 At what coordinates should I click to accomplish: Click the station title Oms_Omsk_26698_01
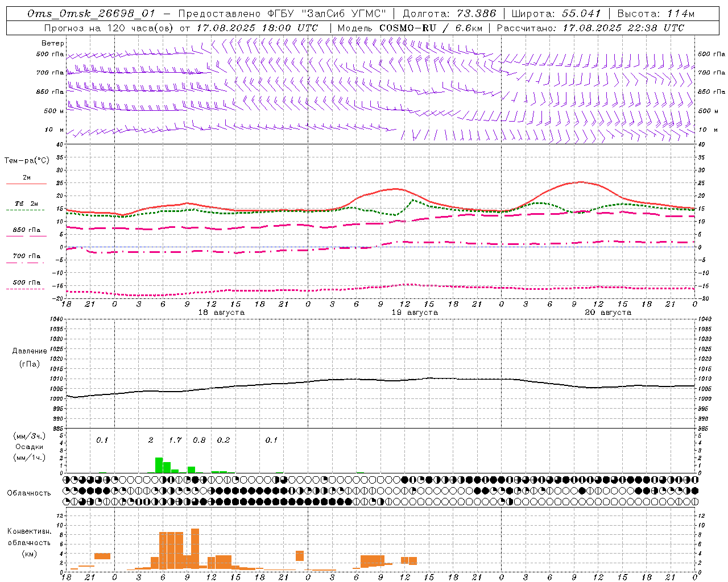coord(91,14)
